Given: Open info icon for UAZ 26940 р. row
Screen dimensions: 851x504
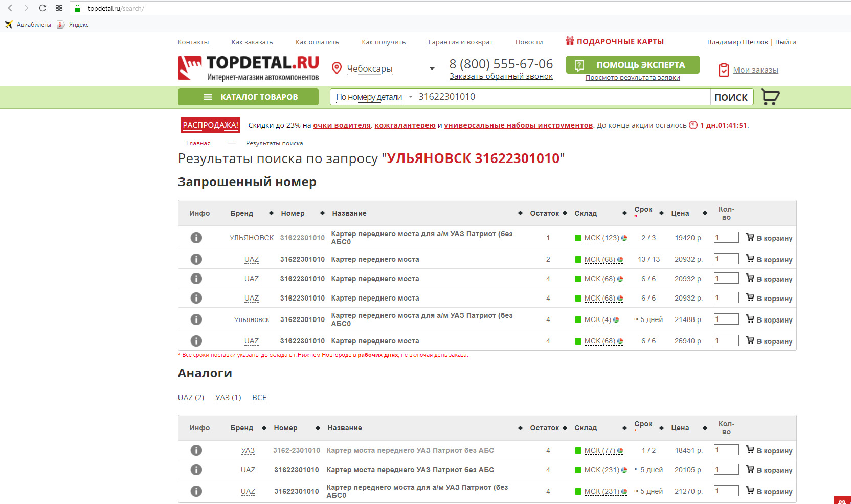Looking at the screenshot, I should pyautogui.click(x=196, y=341).
